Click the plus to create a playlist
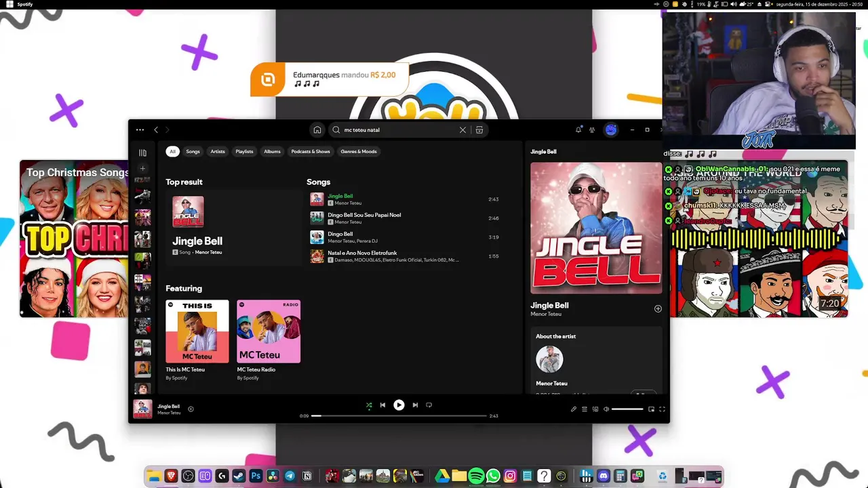 click(142, 168)
